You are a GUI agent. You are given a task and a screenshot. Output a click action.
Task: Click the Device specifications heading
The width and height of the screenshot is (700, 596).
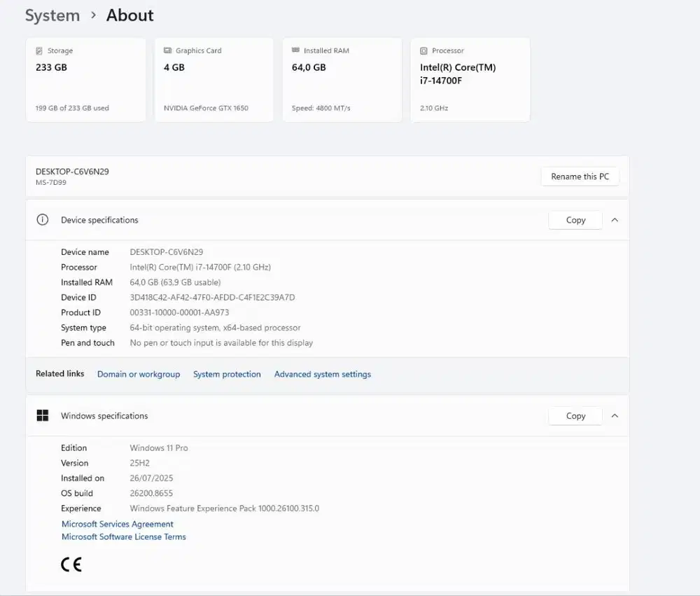tap(99, 220)
